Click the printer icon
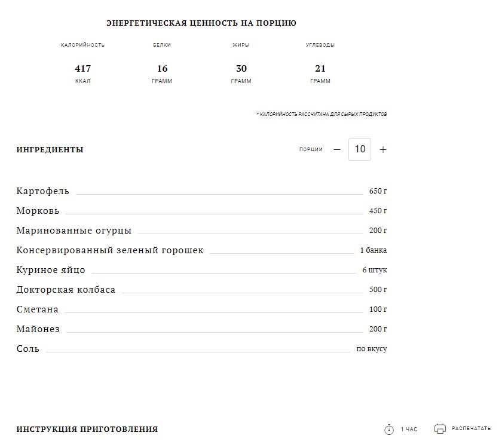The width and height of the screenshot is (502, 448). 440,428
